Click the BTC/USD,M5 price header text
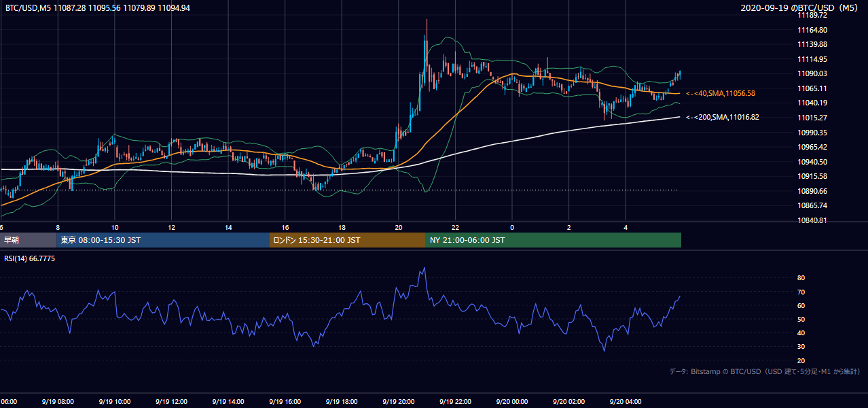The width and height of the screenshot is (868, 408). [98, 7]
